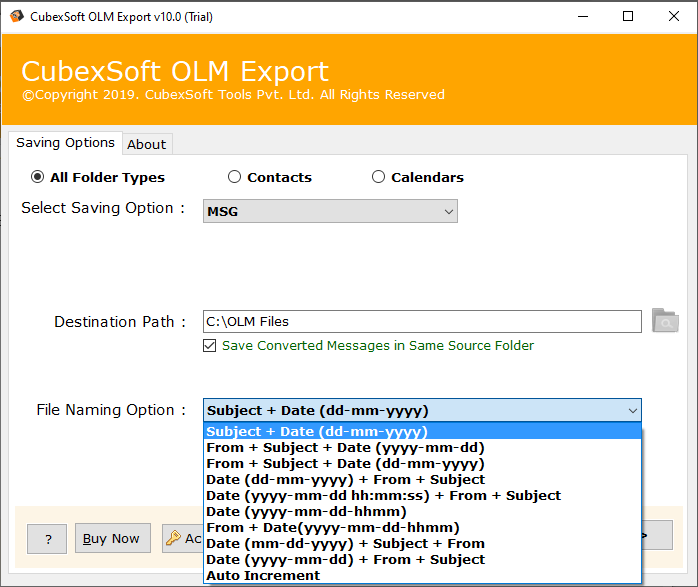Switch to the About tab
The height and width of the screenshot is (587, 698).
click(x=147, y=145)
